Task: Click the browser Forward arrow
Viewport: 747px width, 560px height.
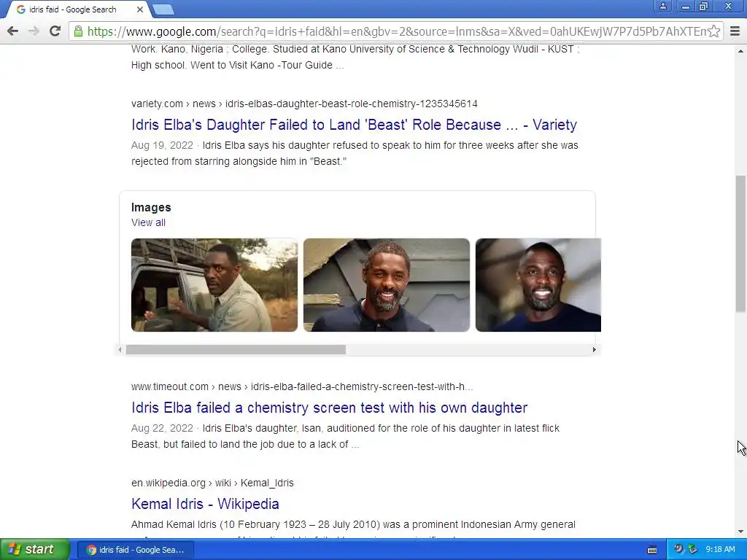Action: 34,31
